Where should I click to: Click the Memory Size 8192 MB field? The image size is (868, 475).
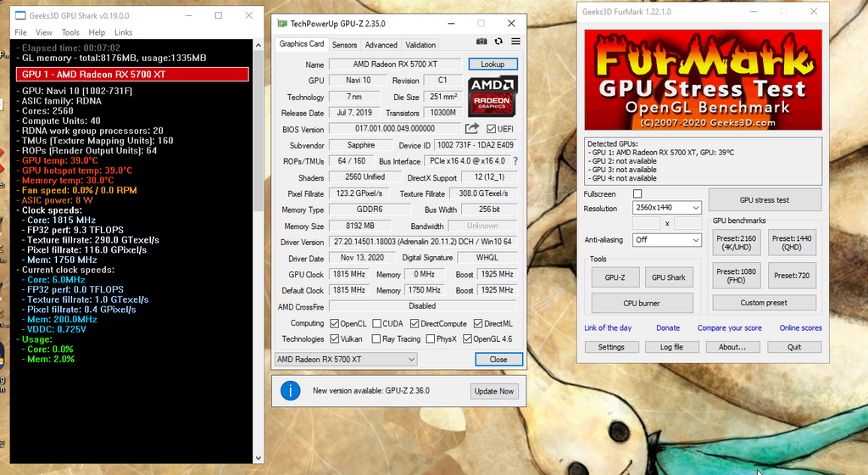(x=359, y=226)
